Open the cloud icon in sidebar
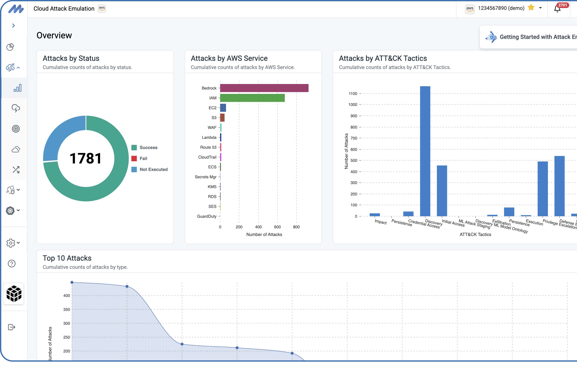Screen dimensions: 577x392 (16, 149)
